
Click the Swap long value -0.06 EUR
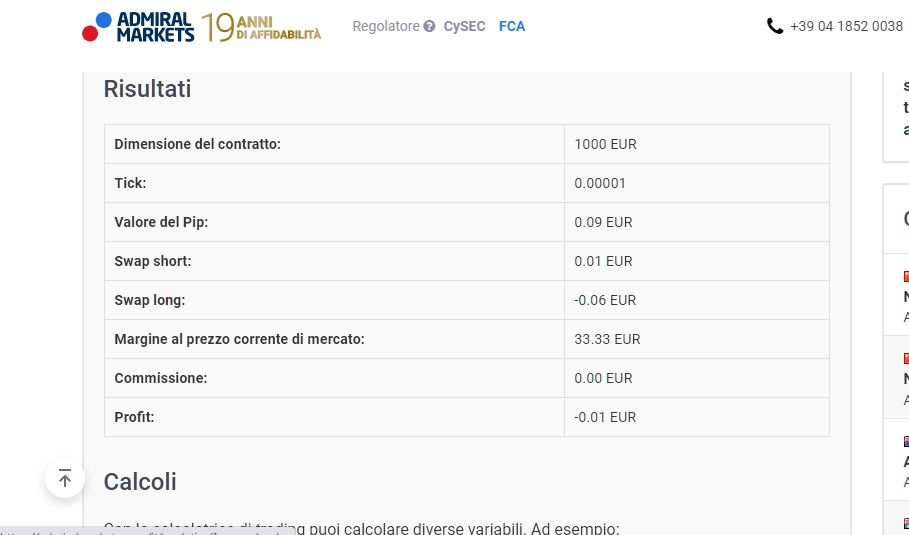[605, 300]
